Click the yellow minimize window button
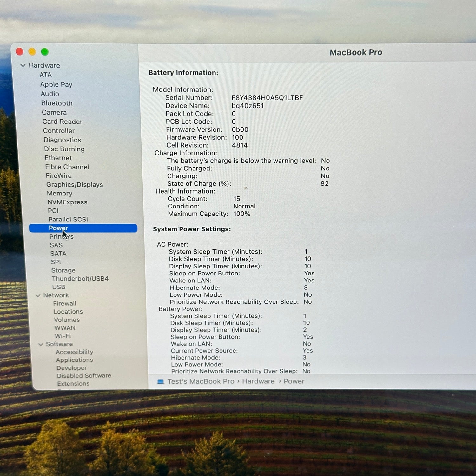 pyautogui.click(x=32, y=51)
